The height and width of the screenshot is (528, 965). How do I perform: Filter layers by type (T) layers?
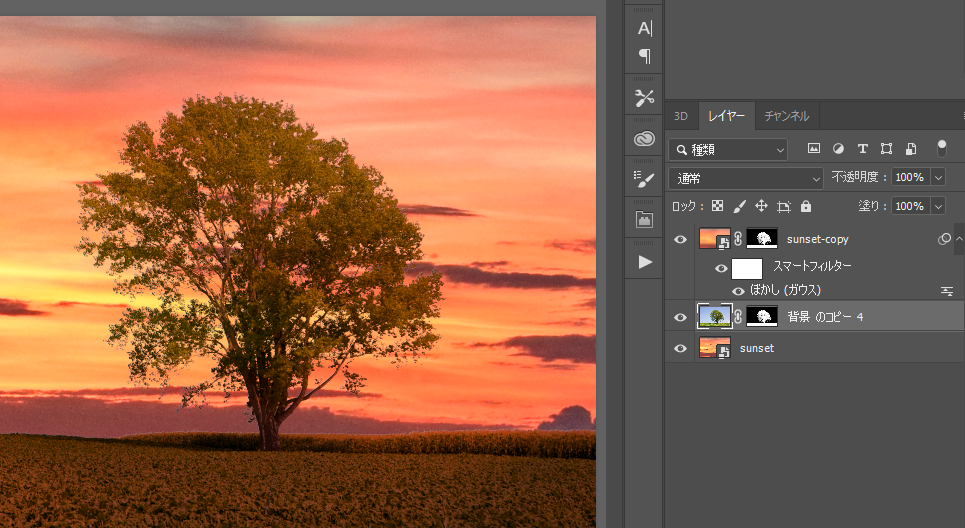tap(862, 149)
